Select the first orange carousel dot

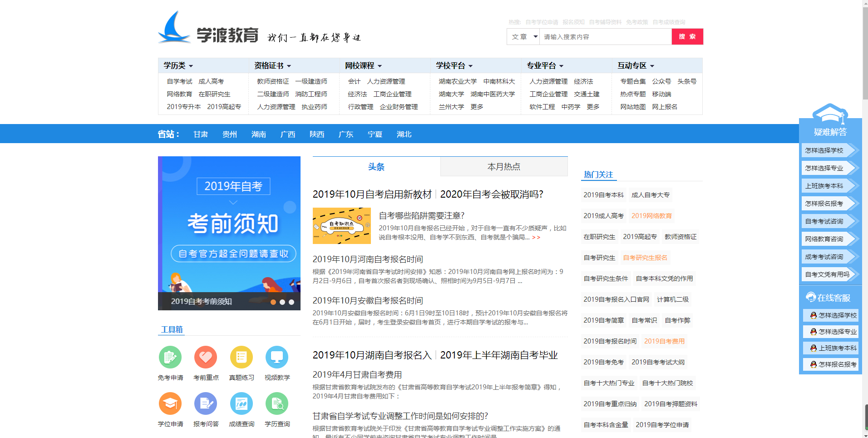[273, 302]
